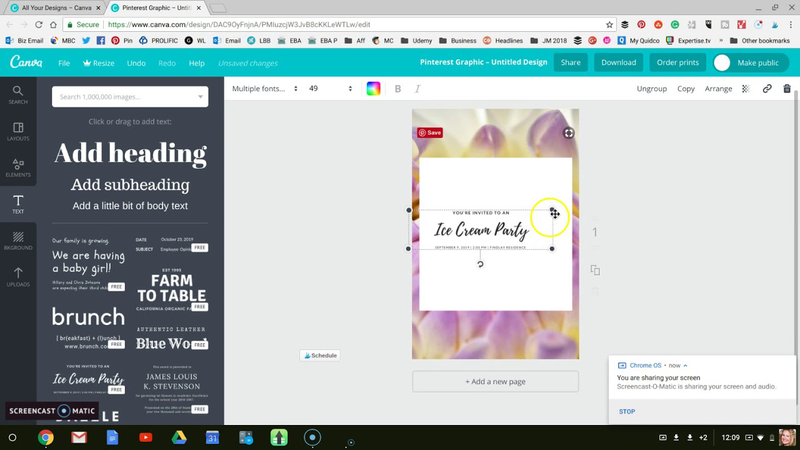Click the Download button
The height and width of the screenshot is (450, 800).
[618, 62]
